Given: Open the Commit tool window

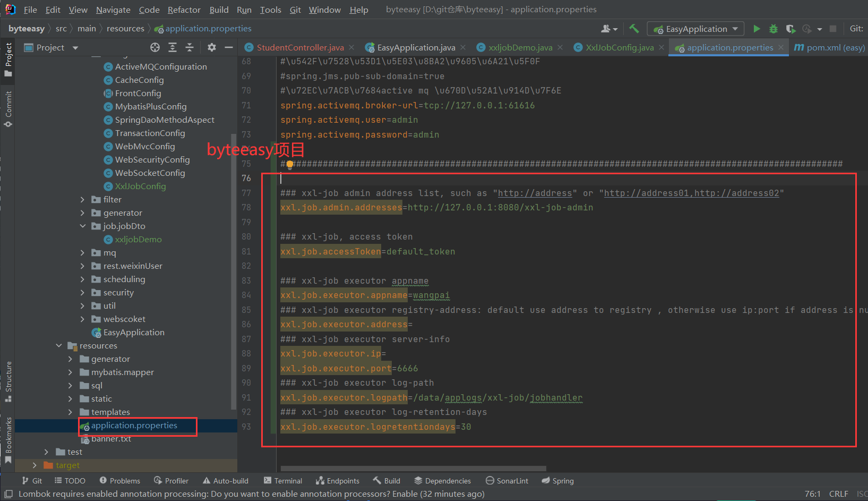Looking at the screenshot, I should [x=8, y=109].
